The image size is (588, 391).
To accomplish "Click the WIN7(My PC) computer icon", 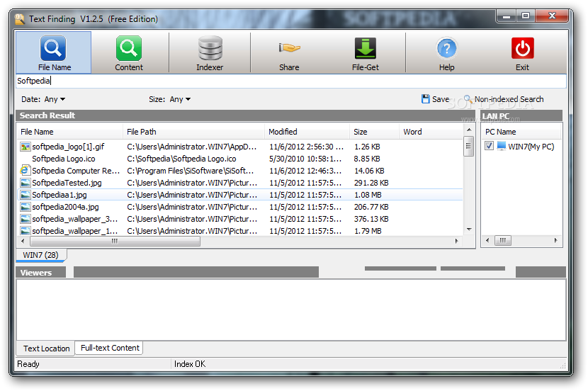I will (x=502, y=146).
